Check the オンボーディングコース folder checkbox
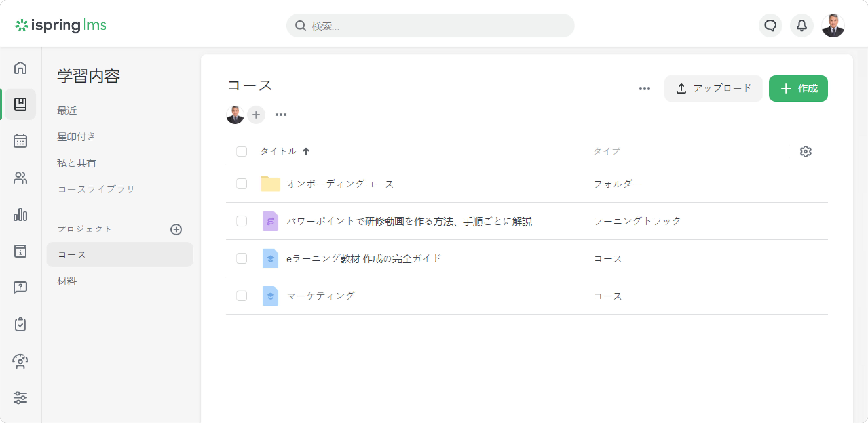Viewport: 868px width, 423px height. pyautogui.click(x=242, y=184)
